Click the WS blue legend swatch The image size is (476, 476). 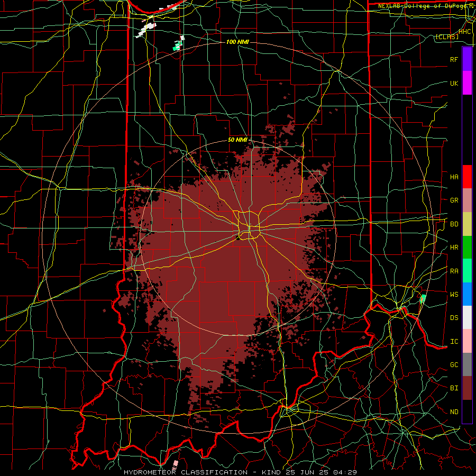point(467,294)
